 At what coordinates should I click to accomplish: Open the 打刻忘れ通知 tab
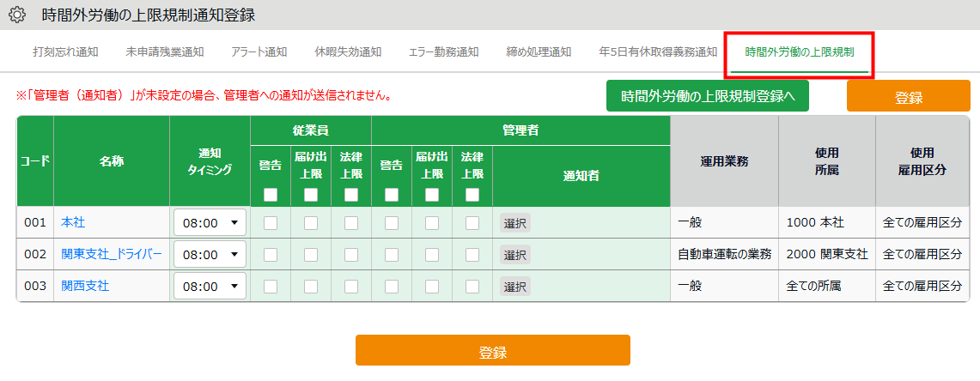[65, 51]
